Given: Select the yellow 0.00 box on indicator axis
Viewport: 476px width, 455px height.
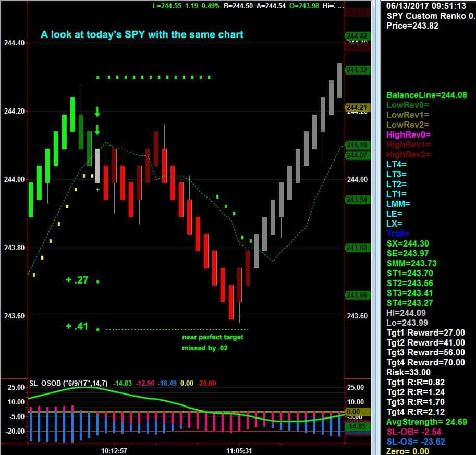Looking at the screenshot, I should (352, 411).
